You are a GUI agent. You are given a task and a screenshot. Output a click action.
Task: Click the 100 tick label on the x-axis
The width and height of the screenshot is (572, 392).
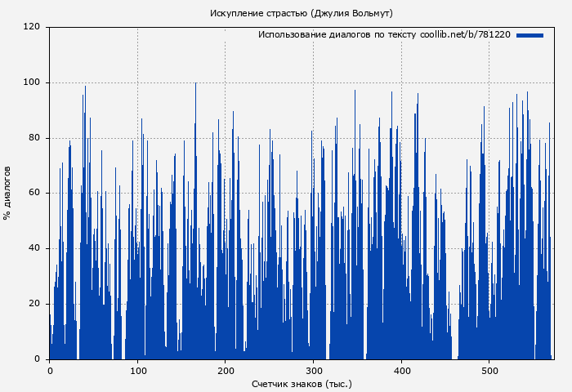click(137, 371)
